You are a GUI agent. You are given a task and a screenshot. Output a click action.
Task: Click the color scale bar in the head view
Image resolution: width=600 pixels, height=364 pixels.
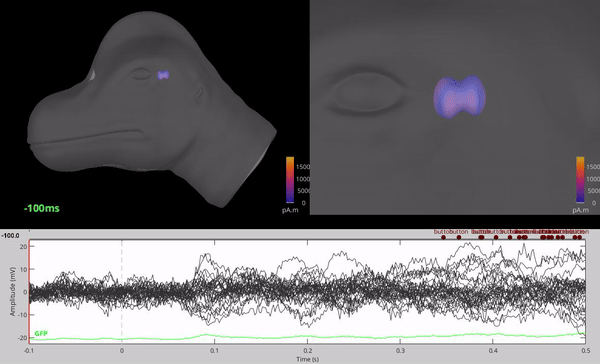click(290, 180)
